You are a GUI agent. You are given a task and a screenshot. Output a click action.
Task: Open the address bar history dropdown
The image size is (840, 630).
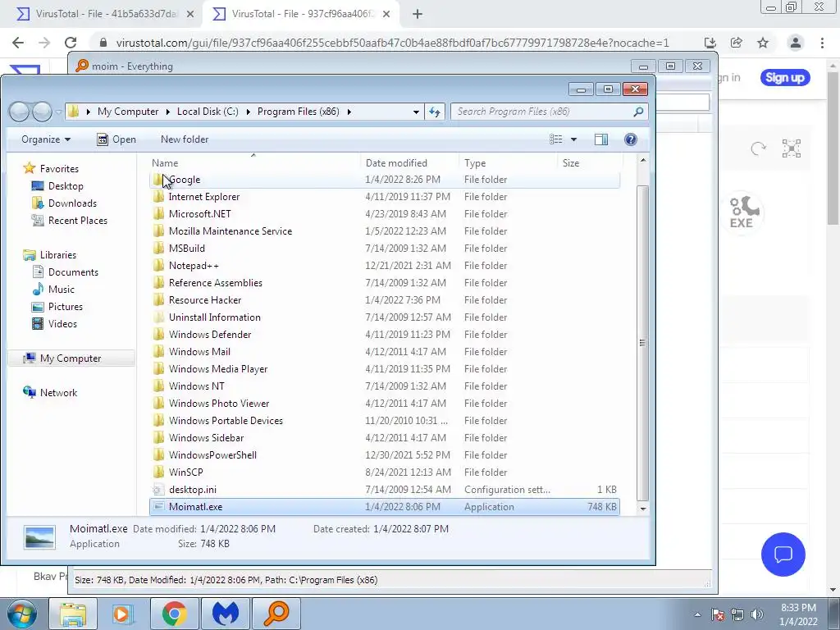pos(416,112)
